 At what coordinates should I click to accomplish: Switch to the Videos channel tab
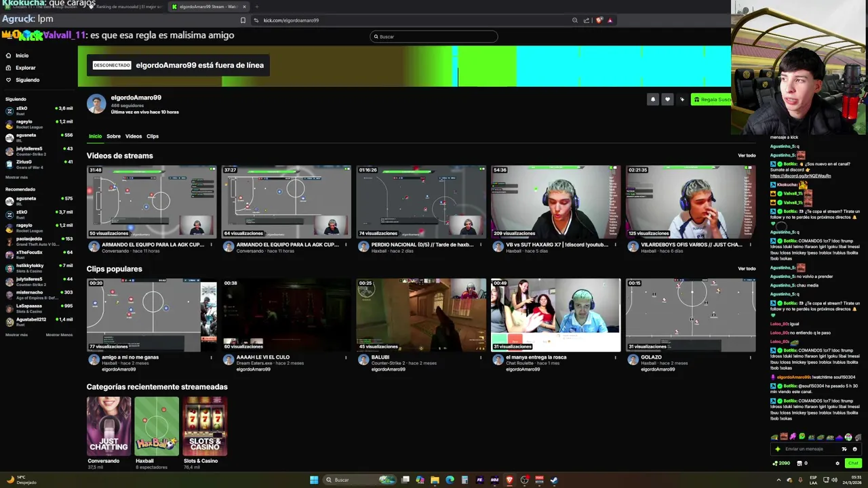[x=134, y=136]
